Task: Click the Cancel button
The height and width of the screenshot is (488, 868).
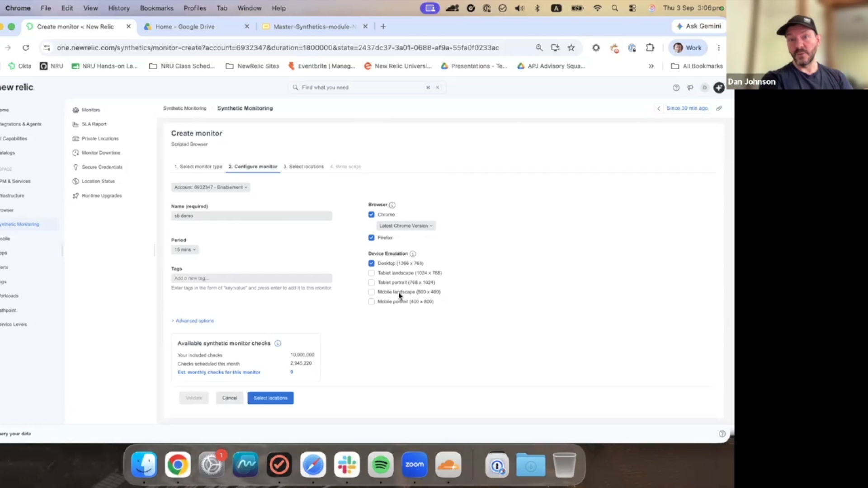Action: tap(230, 398)
